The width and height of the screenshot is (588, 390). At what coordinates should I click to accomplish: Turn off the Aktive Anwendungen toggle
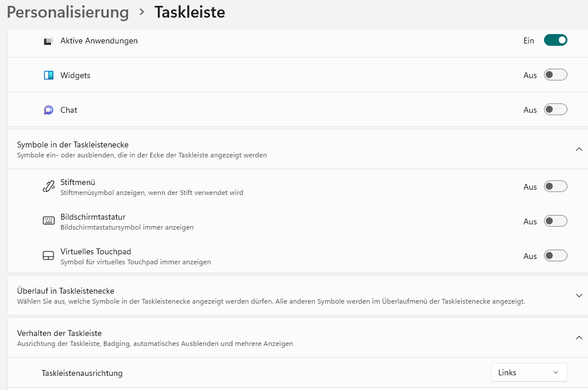[x=555, y=40]
